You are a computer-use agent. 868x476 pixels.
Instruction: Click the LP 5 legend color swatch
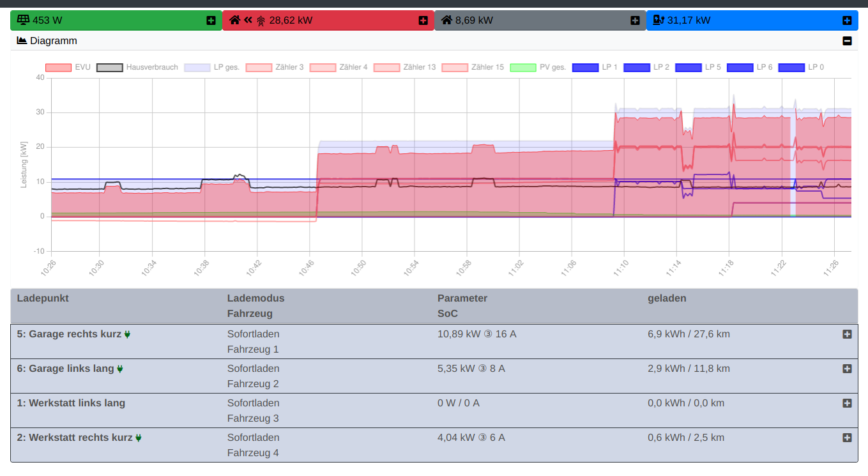[688, 67]
